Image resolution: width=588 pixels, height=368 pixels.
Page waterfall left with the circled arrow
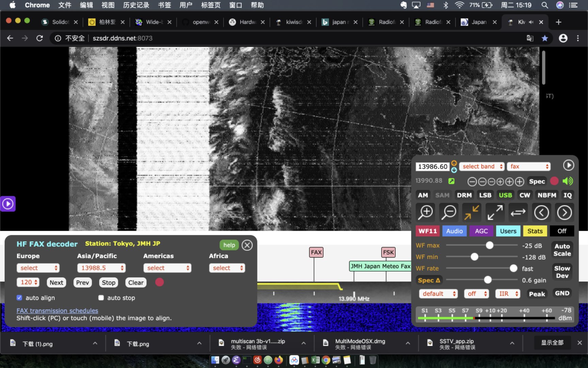click(541, 213)
